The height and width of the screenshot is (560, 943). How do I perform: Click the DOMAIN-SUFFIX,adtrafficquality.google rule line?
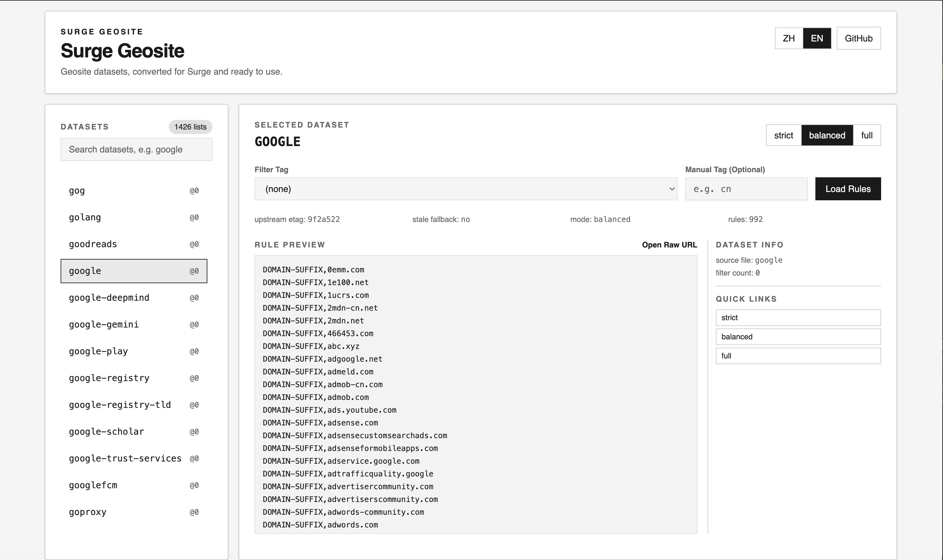pos(348,474)
